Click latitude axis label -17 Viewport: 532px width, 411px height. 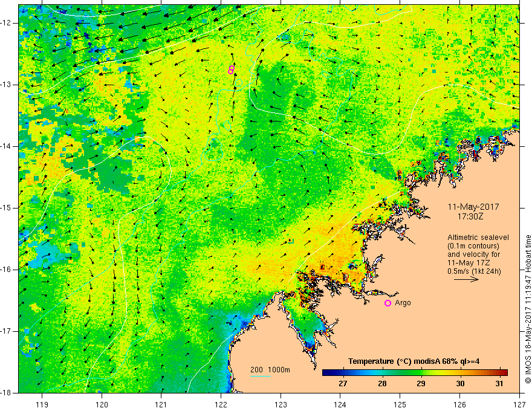point(6,331)
